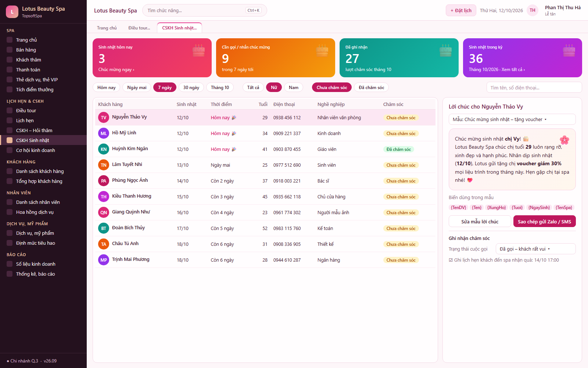Click the + Đặt lịch button
Image resolution: width=588 pixels, height=368 pixels.
pyautogui.click(x=461, y=10)
